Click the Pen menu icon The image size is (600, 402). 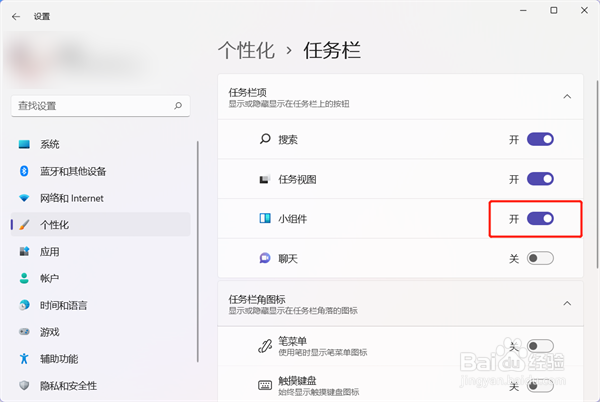pyautogui.click(x=265, y=346)
